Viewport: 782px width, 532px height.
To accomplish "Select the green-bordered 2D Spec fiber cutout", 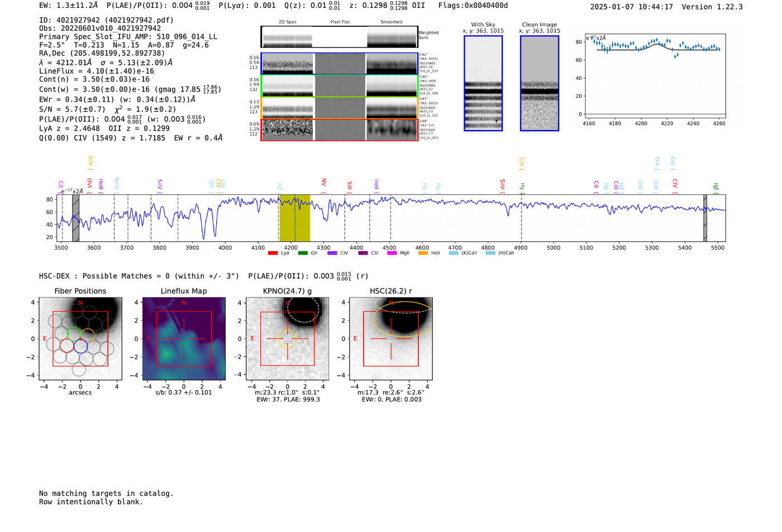I will click(x=288, y=86).
